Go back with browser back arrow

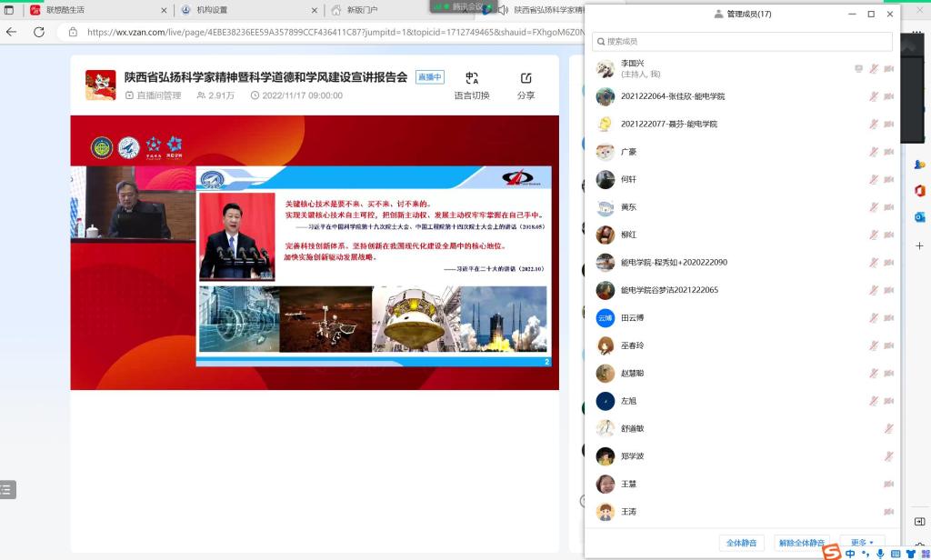pos(12,32)
